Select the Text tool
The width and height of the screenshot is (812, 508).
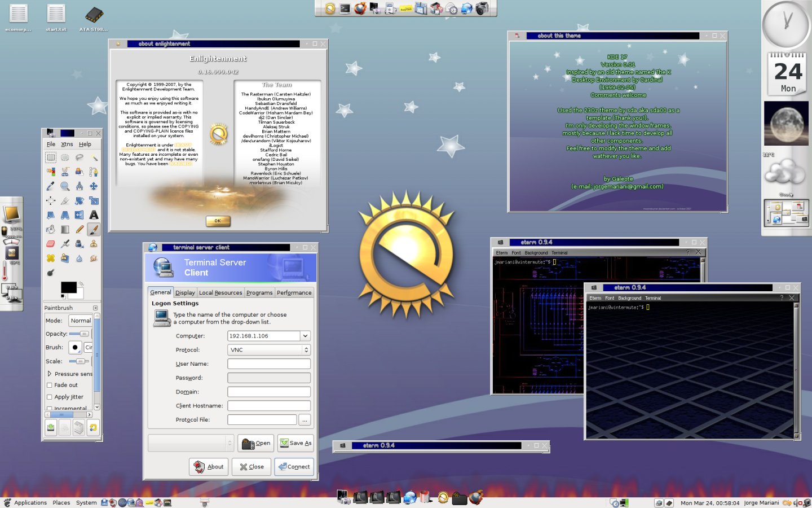(x=94, y=215)
